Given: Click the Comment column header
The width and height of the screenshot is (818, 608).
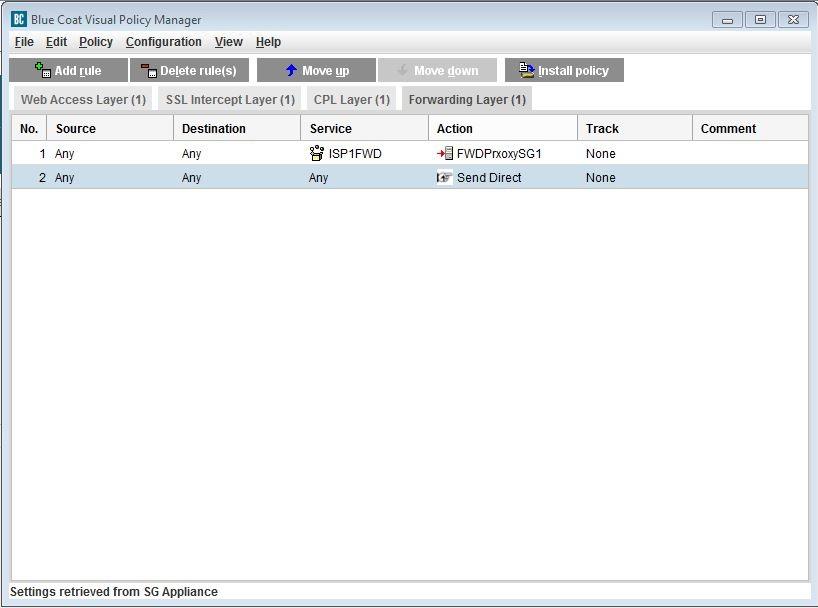Looking at the screenshot, I should (x=750, y=128).
